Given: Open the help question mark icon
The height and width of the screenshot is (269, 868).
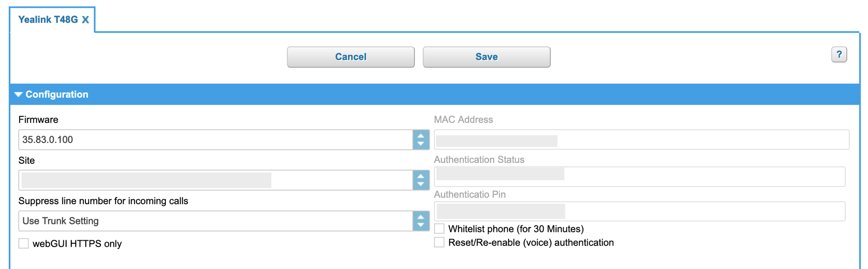Looking at the screenshot, I should [x=839, y=55].
